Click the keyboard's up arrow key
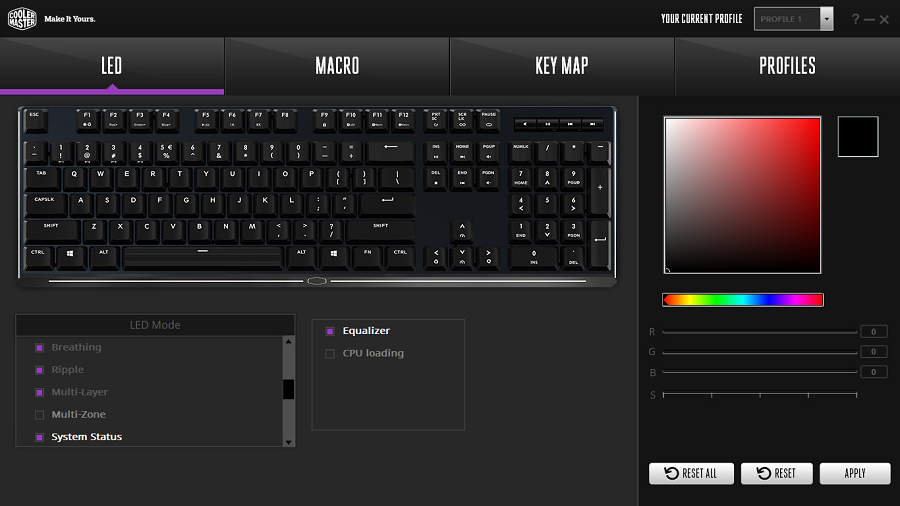The width and height of the screenshot is (900, 506). tap(462, 231)
